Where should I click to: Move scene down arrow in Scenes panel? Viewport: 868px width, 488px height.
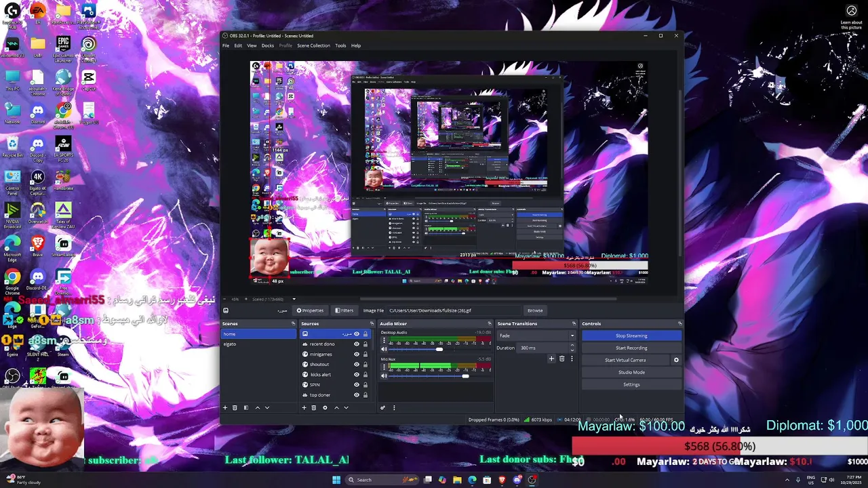pos(267,407)
